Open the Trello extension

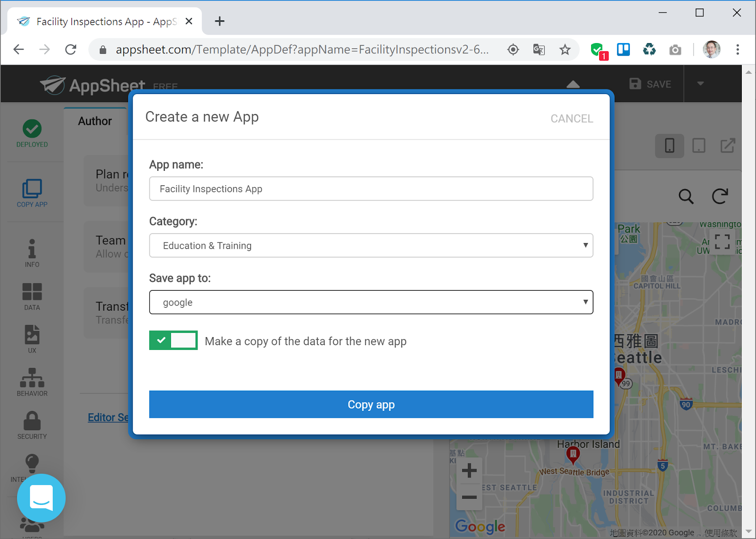(624, 50)
